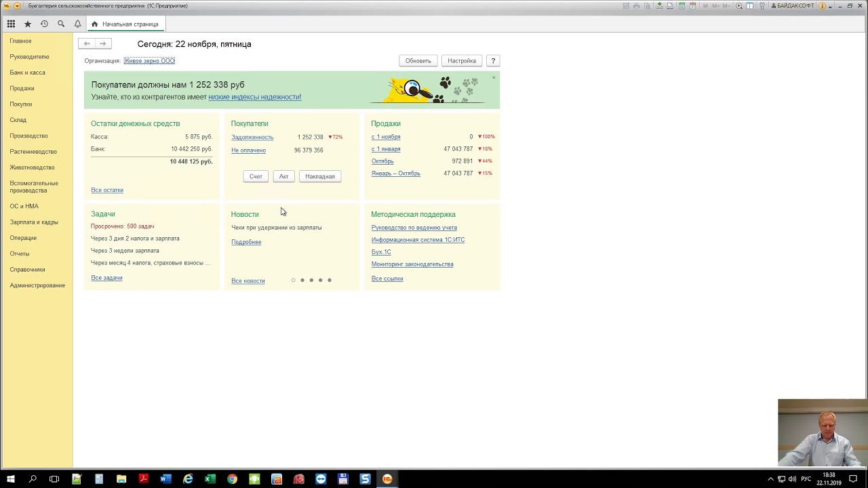
Task: Open Favorites star icon
Action: [28, 24]
